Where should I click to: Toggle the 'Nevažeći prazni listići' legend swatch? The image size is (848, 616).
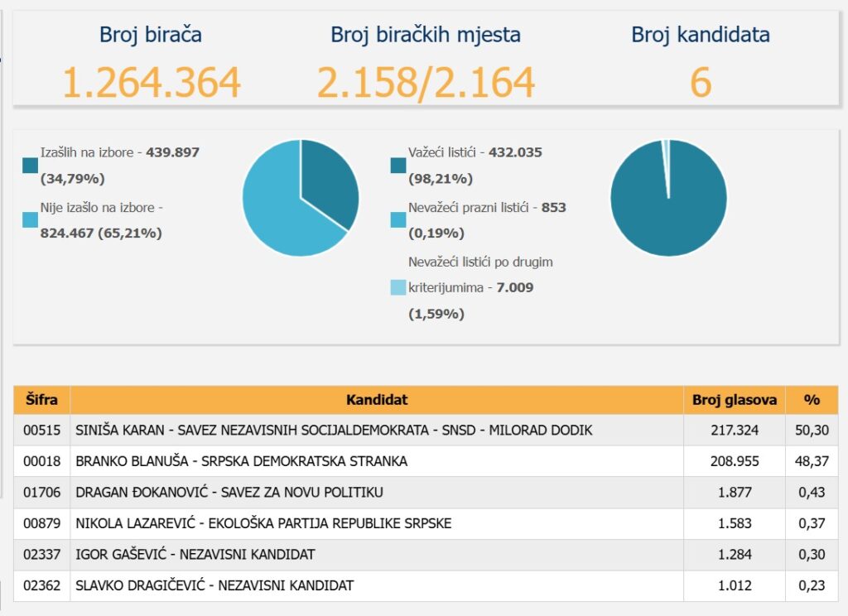[x=398, y=220]
